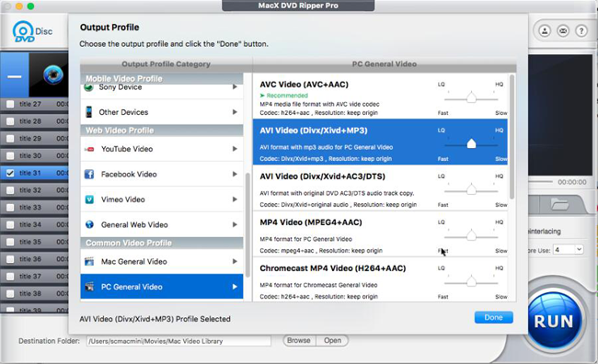Uncheck the title 31 checkbox
The width and height of the screenshot is (598, 364).
(10, 173)
